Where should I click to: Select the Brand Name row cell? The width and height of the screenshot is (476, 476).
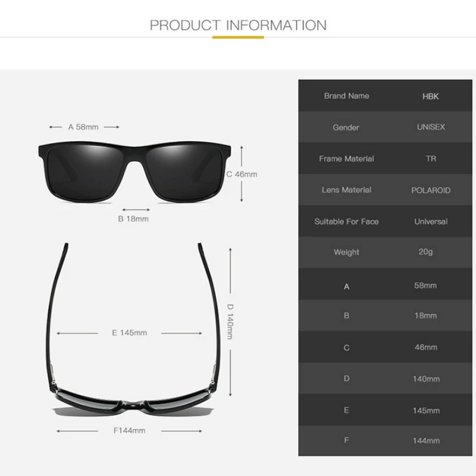346,96
